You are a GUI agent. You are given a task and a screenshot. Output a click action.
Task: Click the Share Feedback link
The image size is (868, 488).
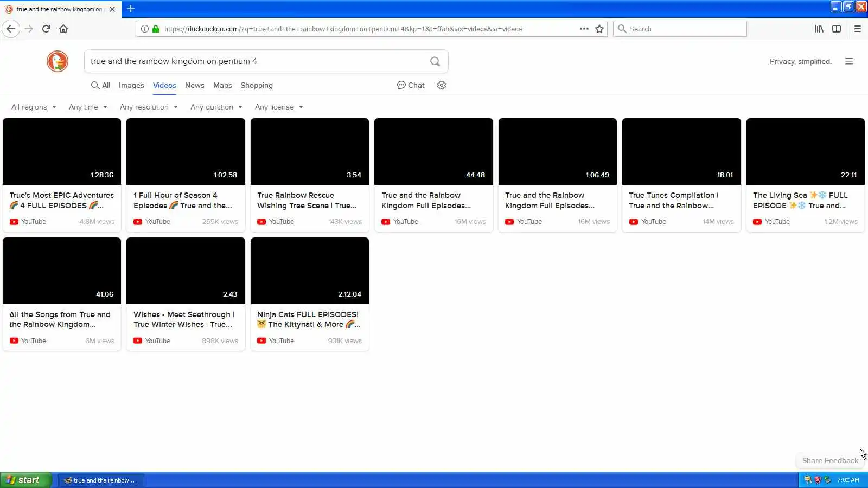[x=830, y=460]
